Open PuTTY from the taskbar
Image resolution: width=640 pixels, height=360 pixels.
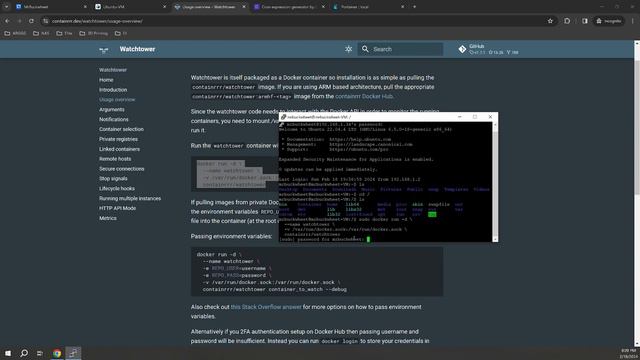73,353
